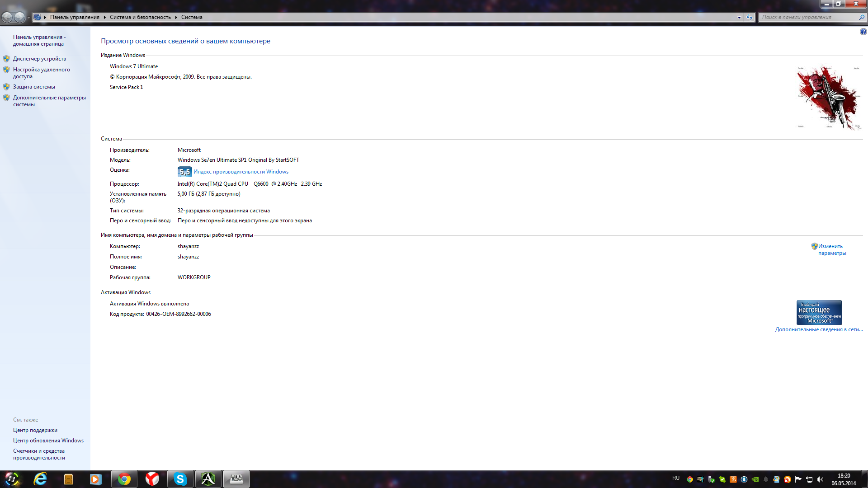Switch to ArcheAge app on taskbar
Image resolution: width=868 pixels, height=488 pixels.
tap(208, 479)
